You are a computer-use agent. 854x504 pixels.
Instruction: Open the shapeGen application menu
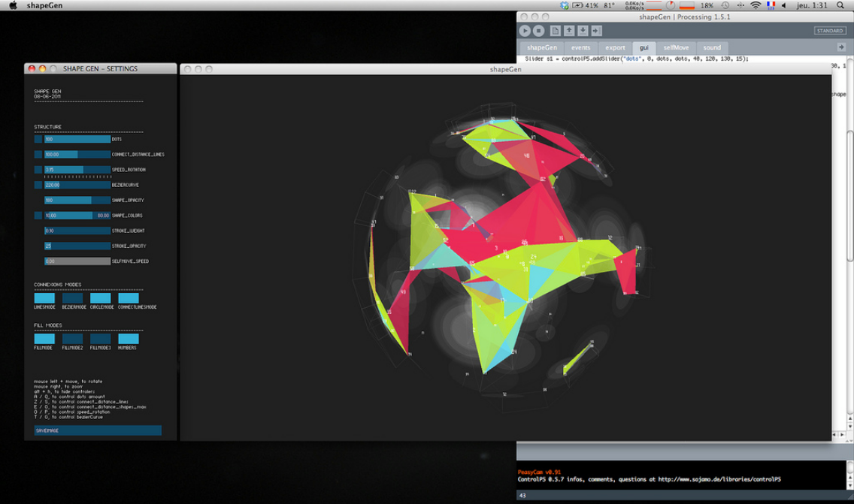(x=44, y=5)
